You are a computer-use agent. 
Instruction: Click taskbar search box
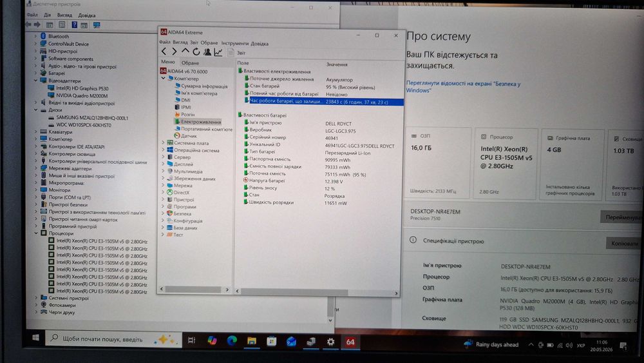pos(114,339)
